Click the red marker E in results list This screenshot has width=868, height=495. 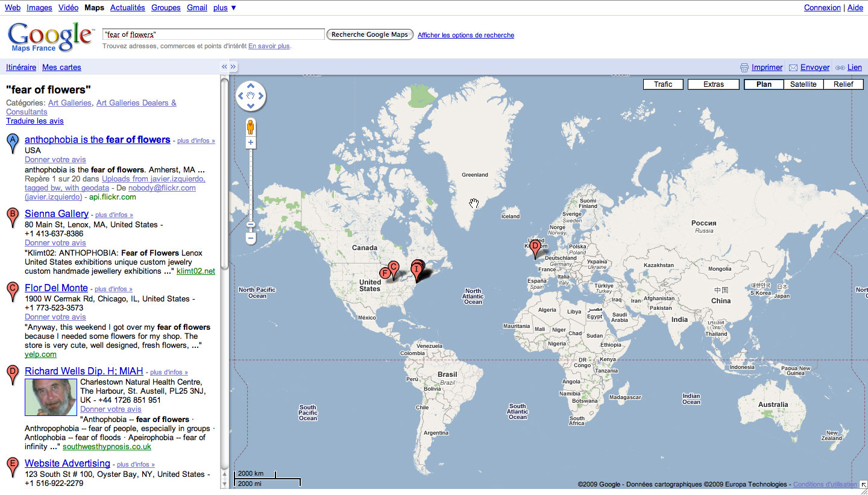tap(12, 467)
